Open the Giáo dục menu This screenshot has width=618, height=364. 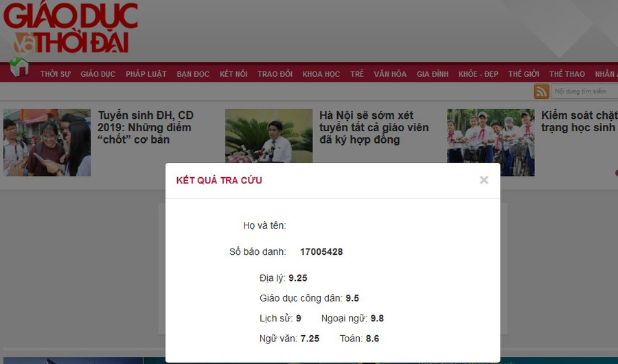tap(98, 74)
